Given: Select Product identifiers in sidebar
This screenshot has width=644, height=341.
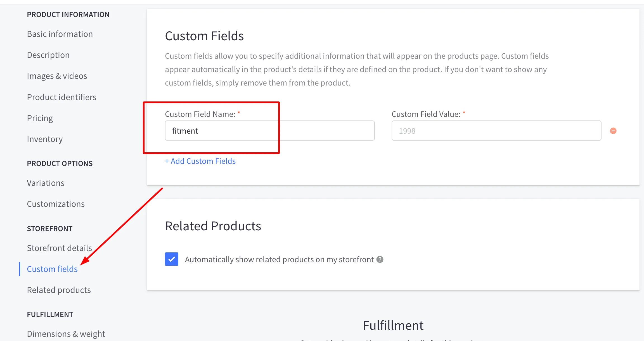Looking at the screenshot, I should [61, 97].
